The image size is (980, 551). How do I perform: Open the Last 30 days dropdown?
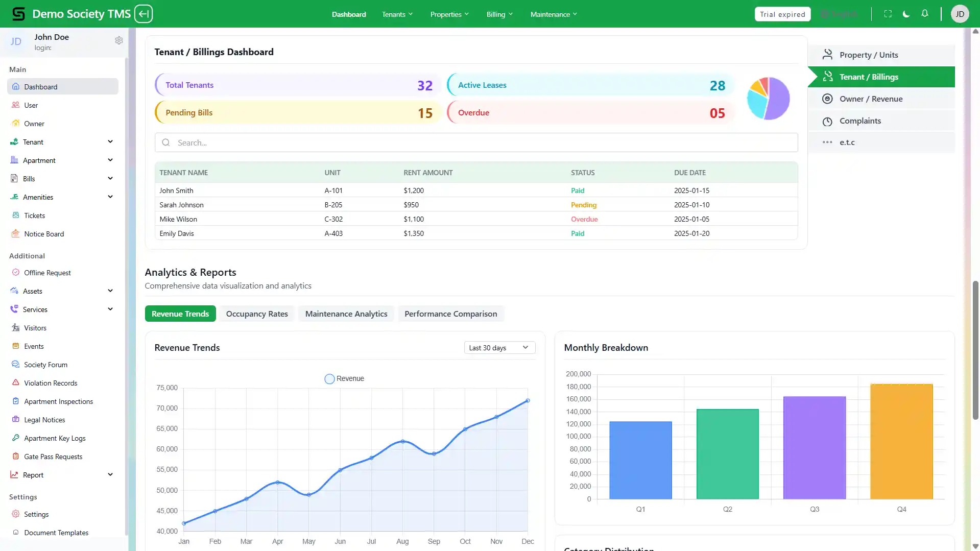pos(499,347)
